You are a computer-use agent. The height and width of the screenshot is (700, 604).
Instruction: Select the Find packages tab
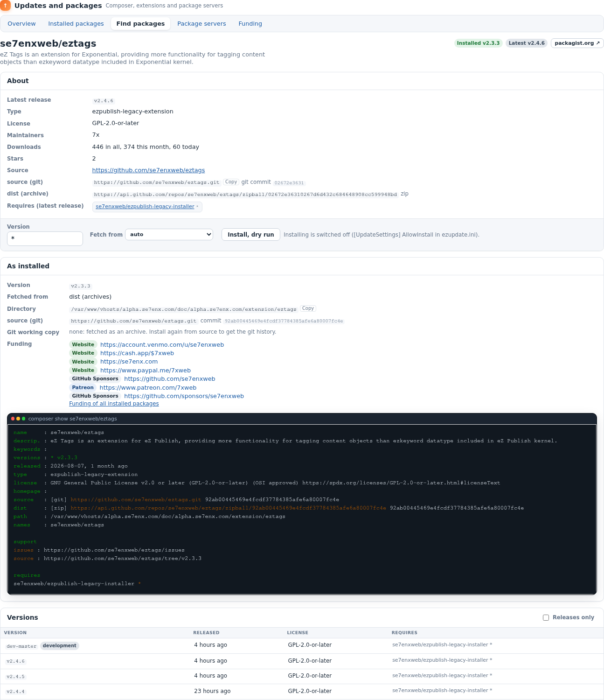(140, 24)
